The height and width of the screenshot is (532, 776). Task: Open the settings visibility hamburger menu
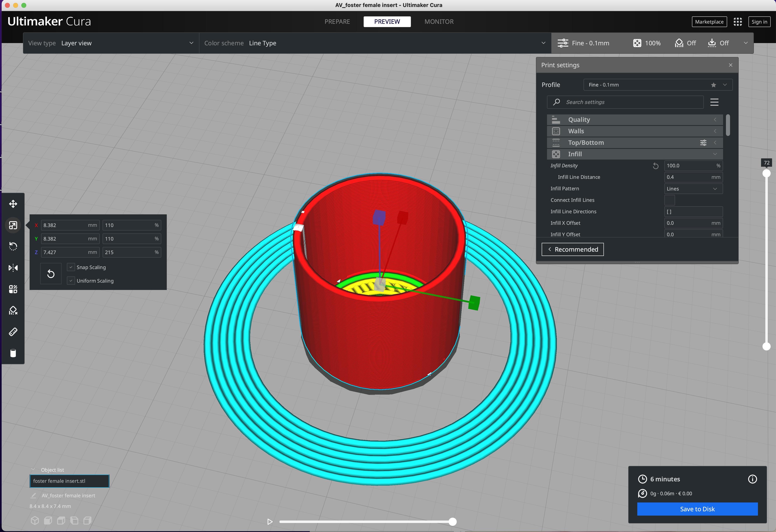click(714, 102)
